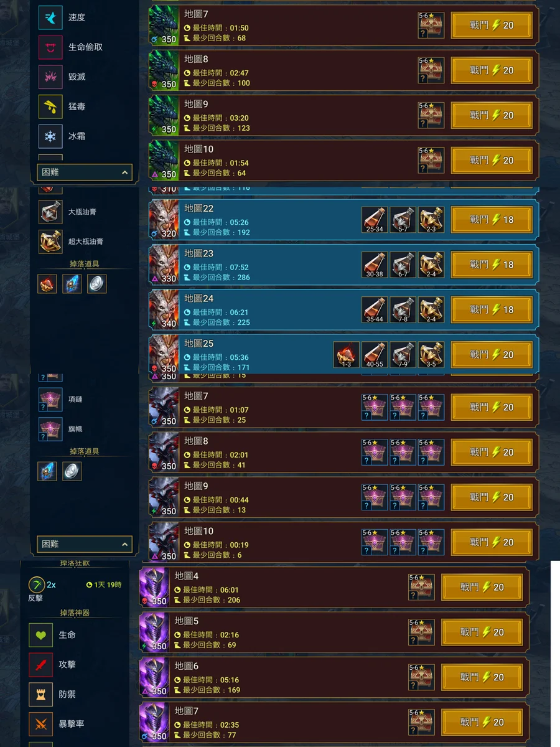560x747 pixels.
Task: Tap the 超大瓶油膏 potion icon
Action: [x=50, y=242]
